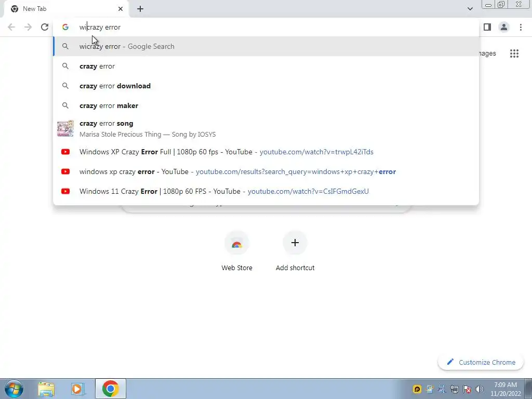The width and height of the screenshot is (532, 399).
Task: Choose 'crazy error maker' suggestion
Action: [x=266, y=105]
